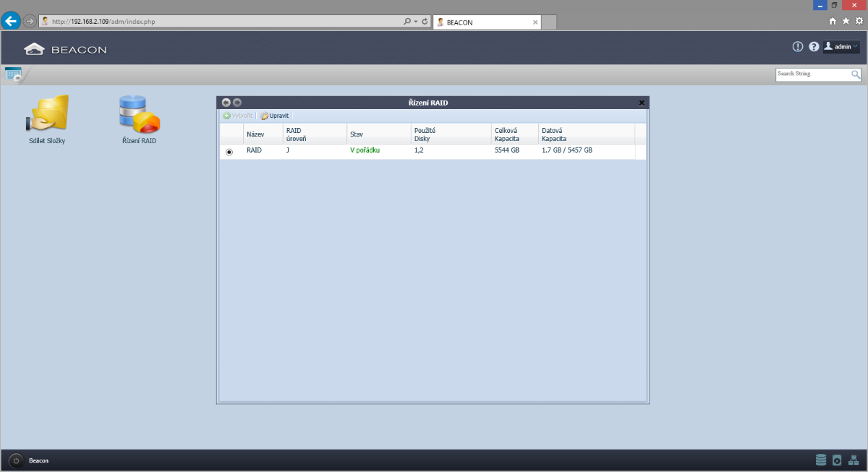Click the search magnifier icon
Image resolution: width=868 pixels, height=472 pixels.
click(856, 74)
